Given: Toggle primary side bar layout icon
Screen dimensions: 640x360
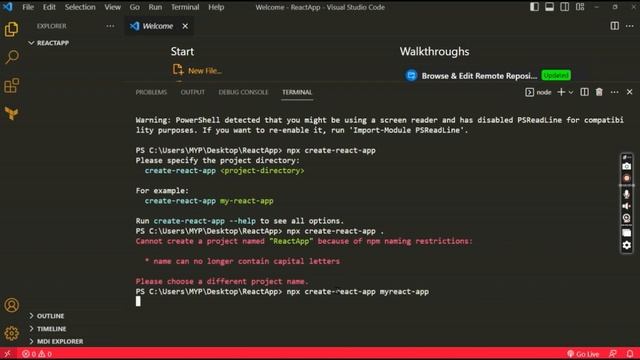Looking at the screenshot, I should point(534,7).
